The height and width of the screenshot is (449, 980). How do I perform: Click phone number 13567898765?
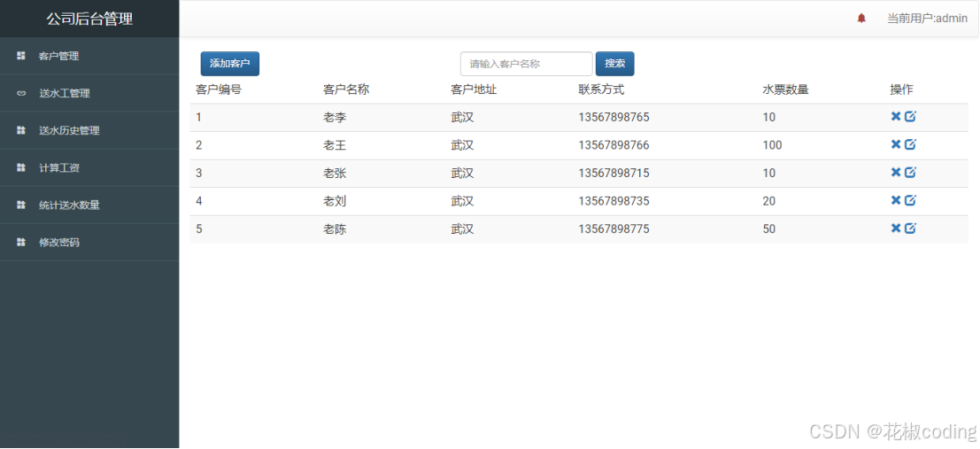[613, 117]
